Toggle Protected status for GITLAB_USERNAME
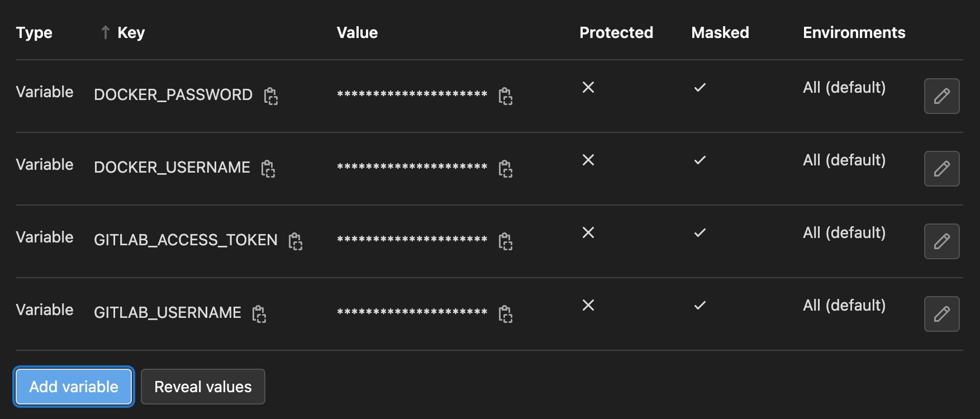The width and height of the screenshot is (980, 419). pos(588,306)
